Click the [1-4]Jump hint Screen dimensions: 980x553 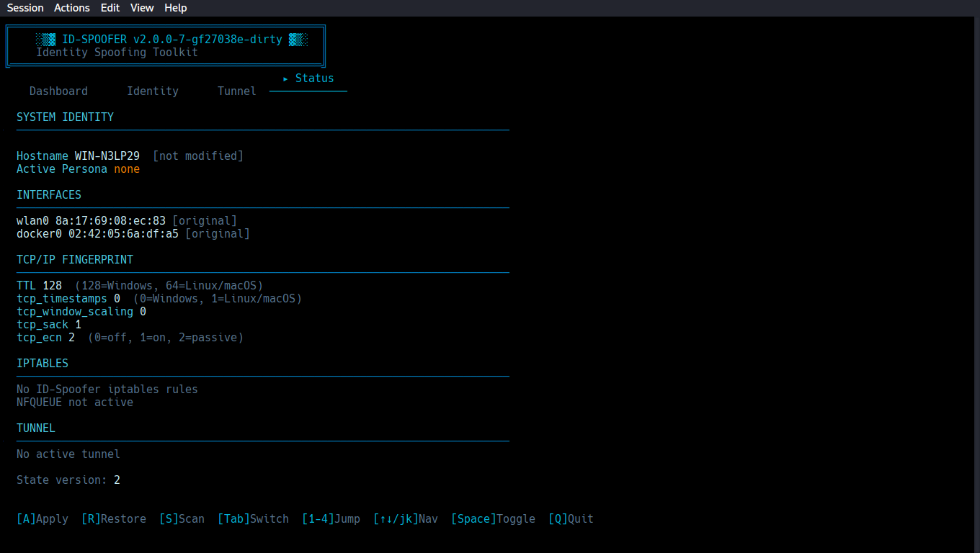[331, 519]
